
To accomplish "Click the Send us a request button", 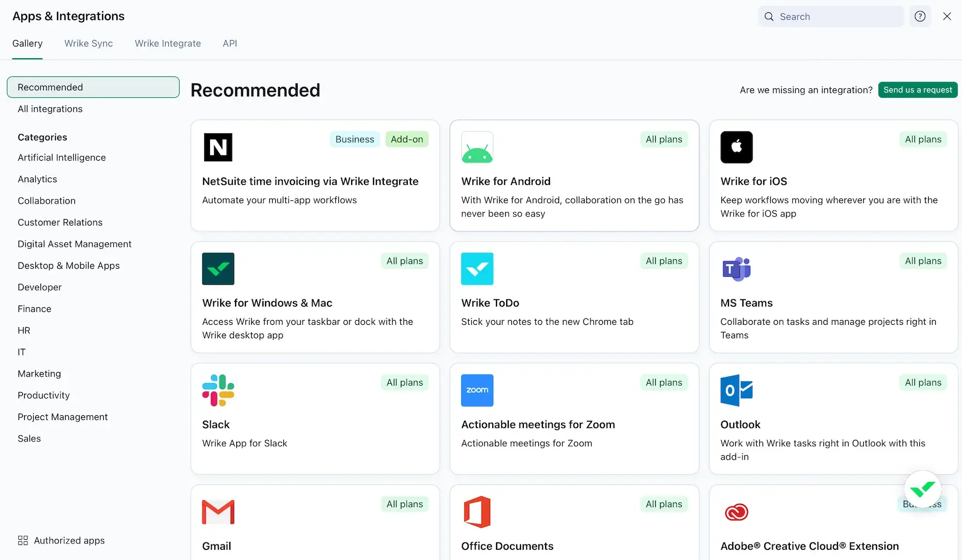I will pyautogui.click(x=918, y=90).
